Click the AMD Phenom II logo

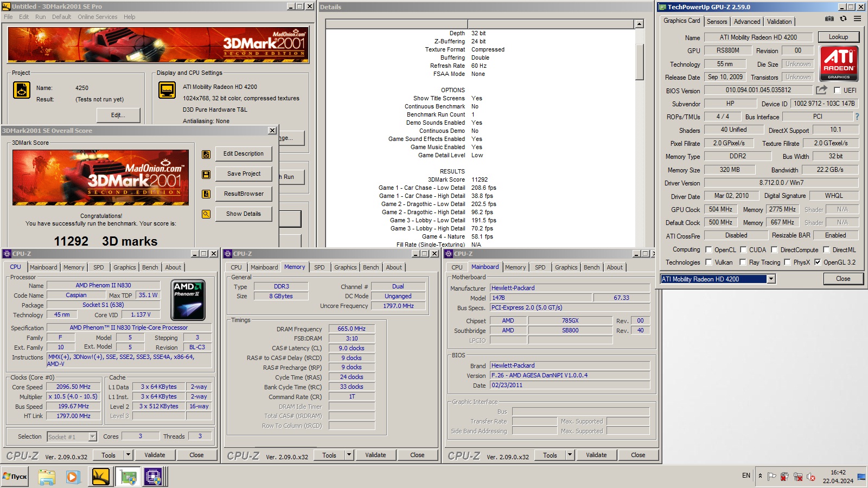pos(188,300)
